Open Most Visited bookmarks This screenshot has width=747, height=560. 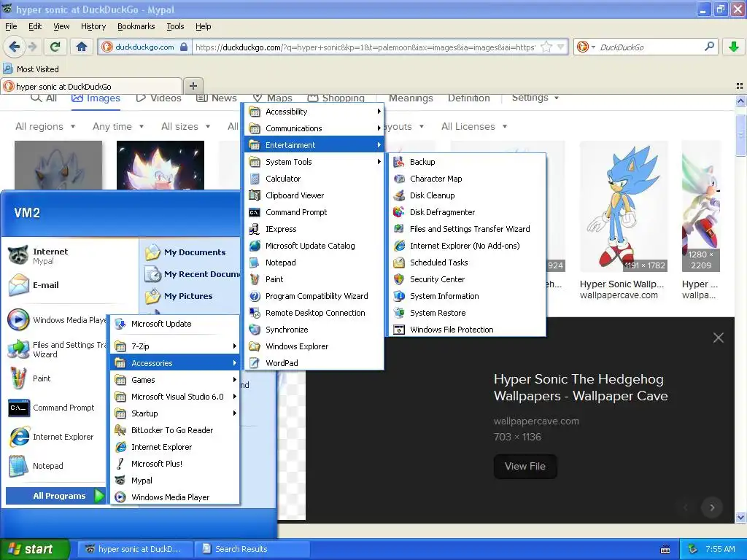point(31,69)
